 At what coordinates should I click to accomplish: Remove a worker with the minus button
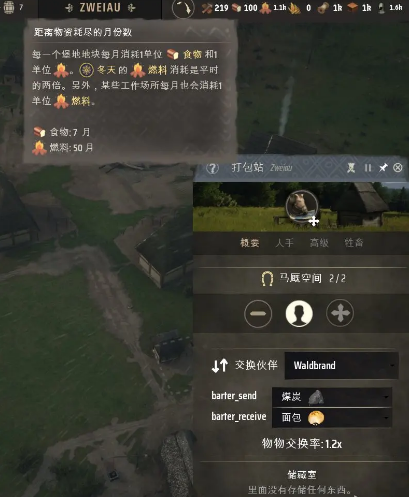[x=258, y=313]
